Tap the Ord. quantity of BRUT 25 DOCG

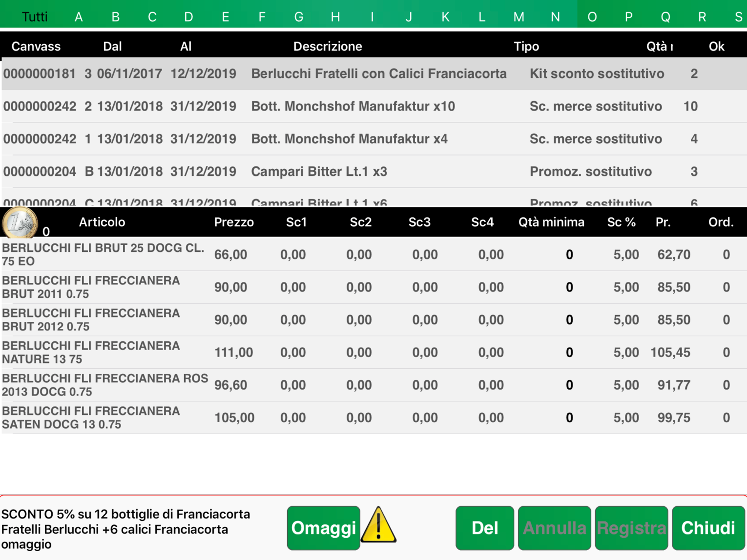coord(726,255)
